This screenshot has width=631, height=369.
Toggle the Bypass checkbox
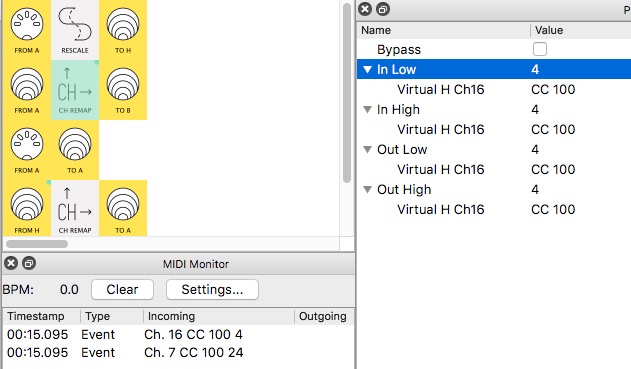[540, 49]
